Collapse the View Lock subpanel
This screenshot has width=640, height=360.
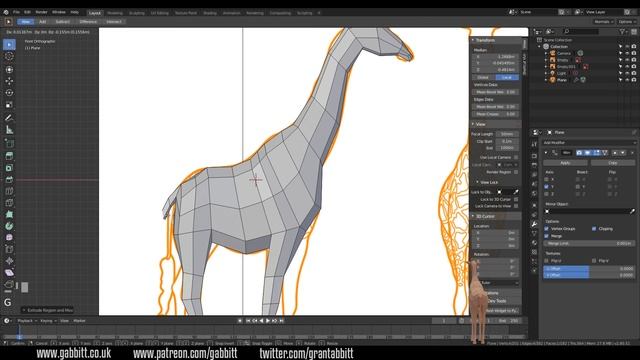477,182
